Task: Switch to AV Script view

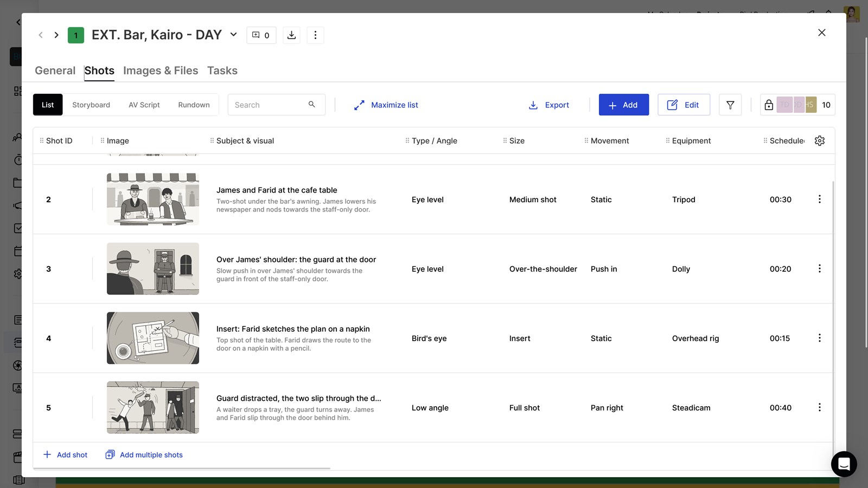Action: point(144,105)
